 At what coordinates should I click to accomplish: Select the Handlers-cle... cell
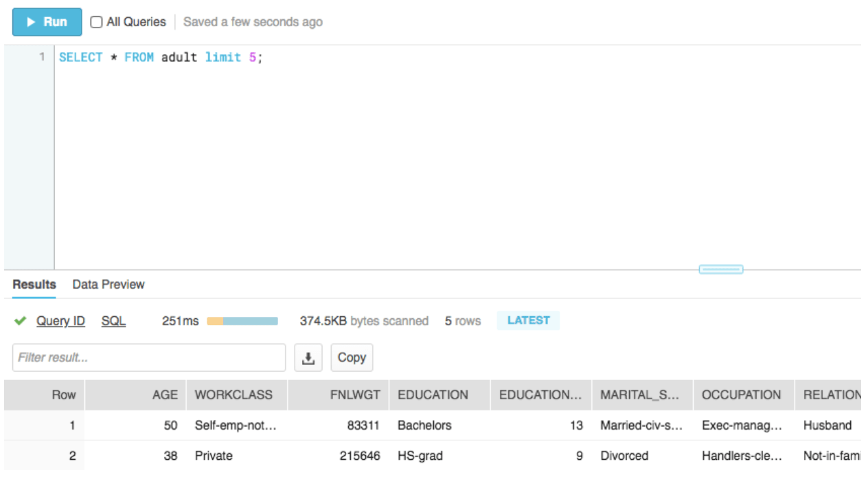[742, 456]
